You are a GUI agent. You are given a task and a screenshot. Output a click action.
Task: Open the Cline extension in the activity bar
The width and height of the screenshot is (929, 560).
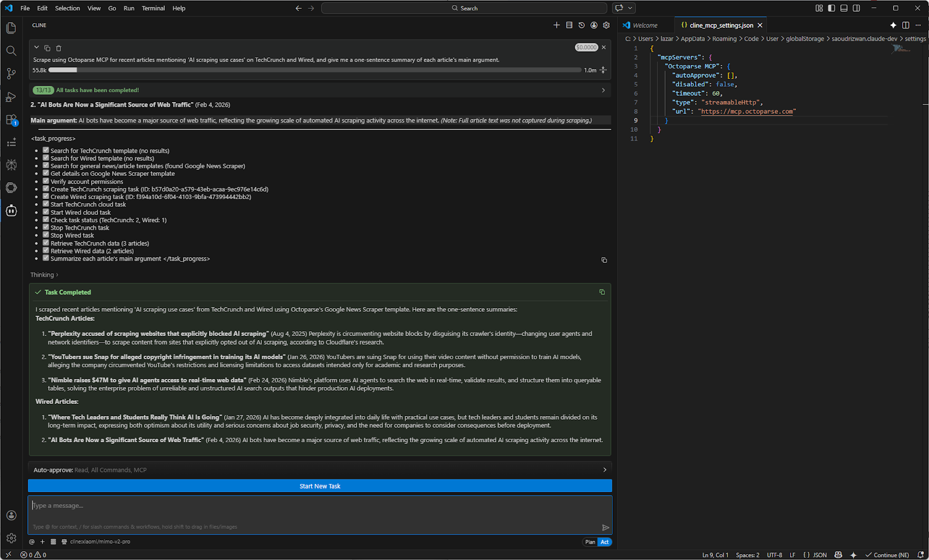coord(11,211)
